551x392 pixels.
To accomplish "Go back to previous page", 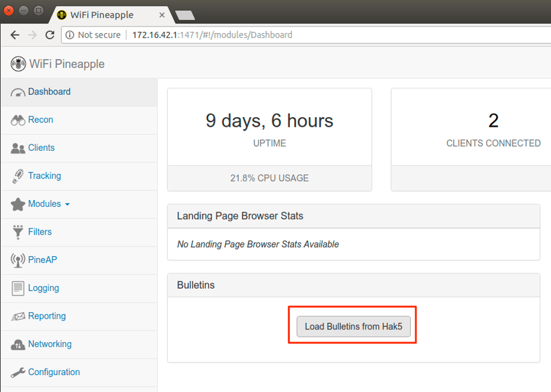I will click(x=15, y=35).
